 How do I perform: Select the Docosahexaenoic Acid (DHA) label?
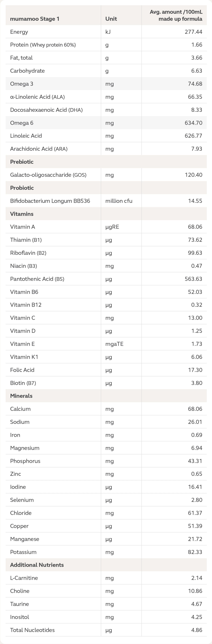46,110
